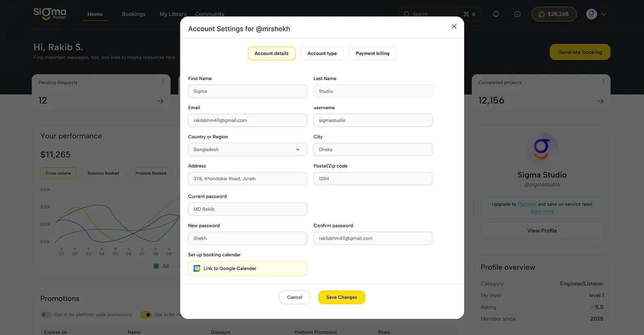Switch to Account type tab
This screenshot has width=644, height=335.
tap(322, 53)
